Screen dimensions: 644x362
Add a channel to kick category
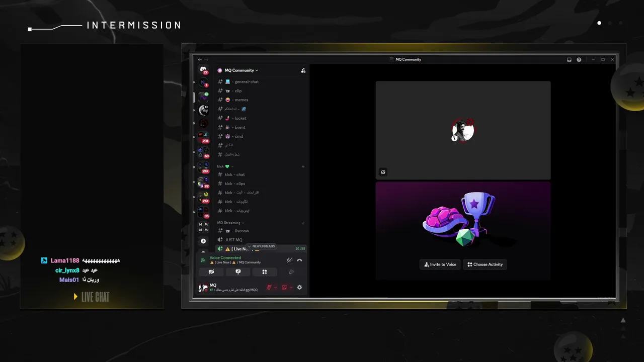pos(303,166)
